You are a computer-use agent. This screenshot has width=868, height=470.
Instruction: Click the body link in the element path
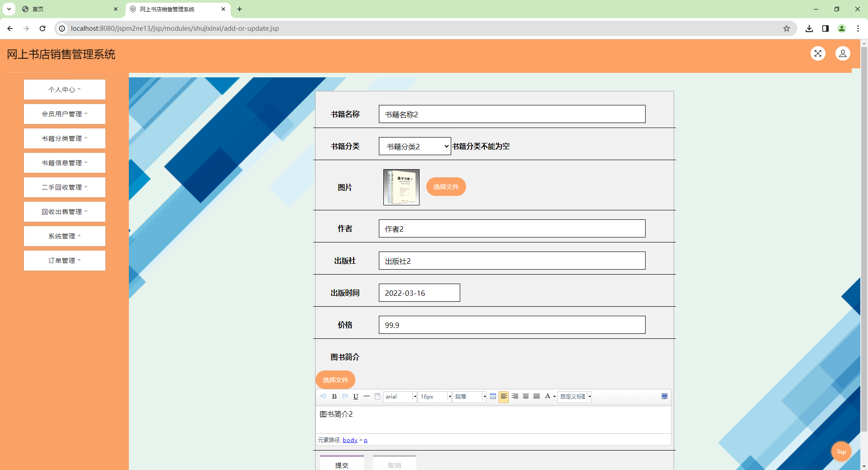click(349, 440)
